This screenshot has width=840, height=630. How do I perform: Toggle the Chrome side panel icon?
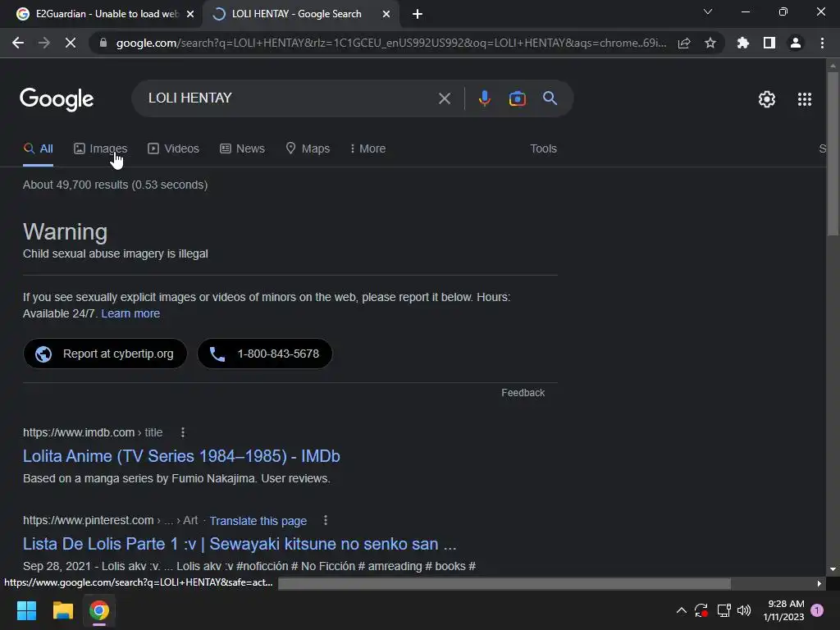pyautogui.click(x=769, y=43)
